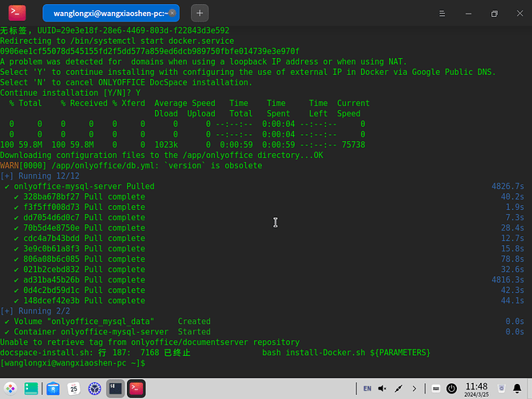This screenshot has width=532, height=399.
Task: Switch input method via EN indicator
Action: (367, 389)
